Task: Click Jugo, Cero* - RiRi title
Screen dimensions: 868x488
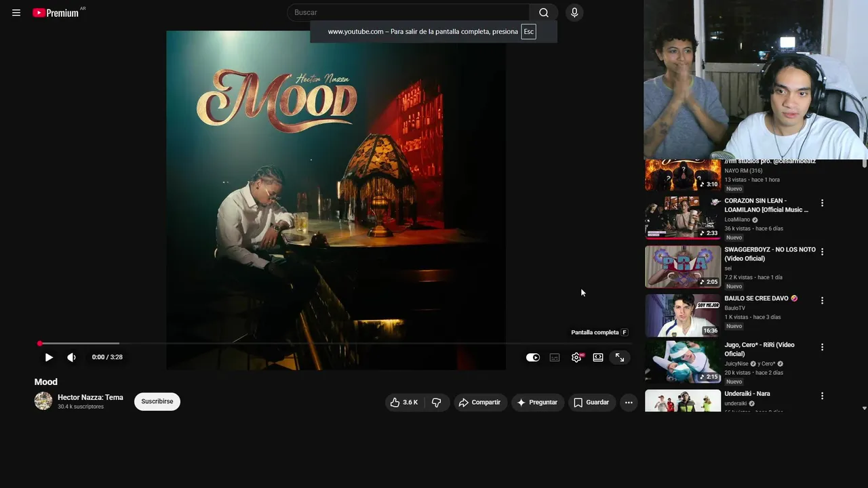Action: pyautogui.click(x=759, y=349)
